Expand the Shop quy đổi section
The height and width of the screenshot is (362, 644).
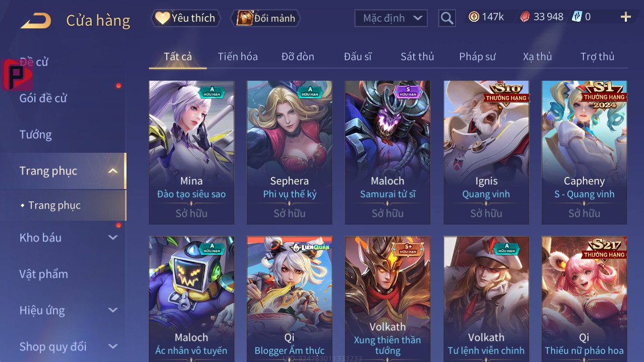113,346
